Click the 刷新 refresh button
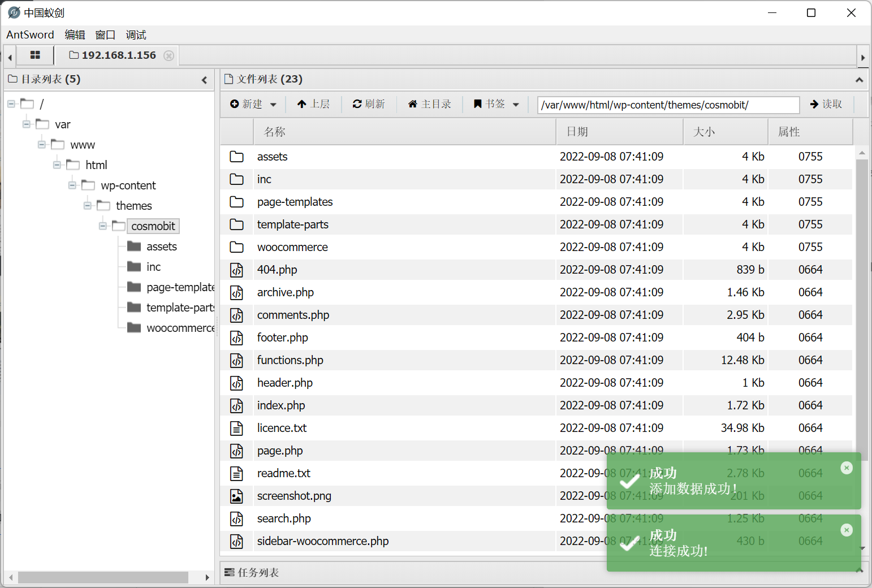Viewport: 872px width, 588px height. (x=369, y=104)
